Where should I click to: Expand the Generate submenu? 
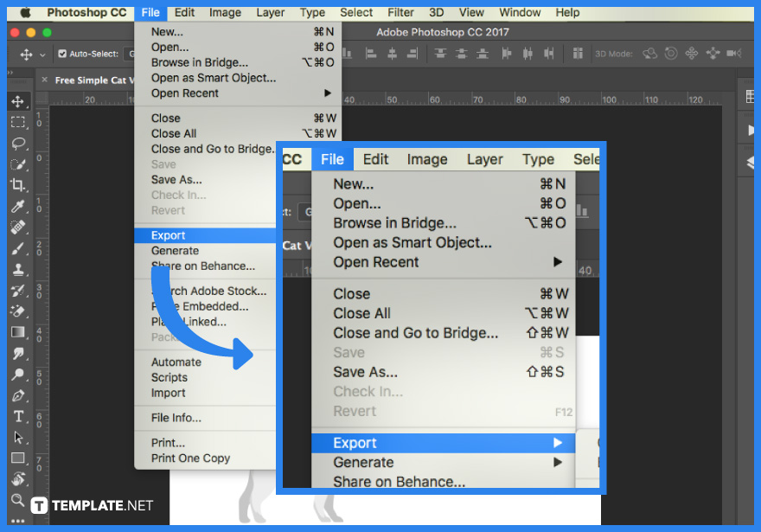[362, 462]
